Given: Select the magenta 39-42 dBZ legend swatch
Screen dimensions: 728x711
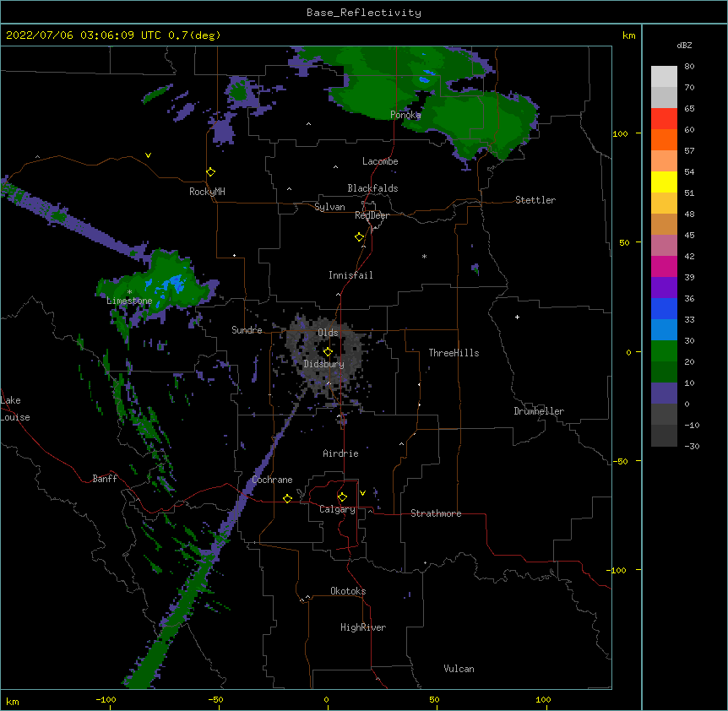Looking at the screenshot, I should point(664,266).
